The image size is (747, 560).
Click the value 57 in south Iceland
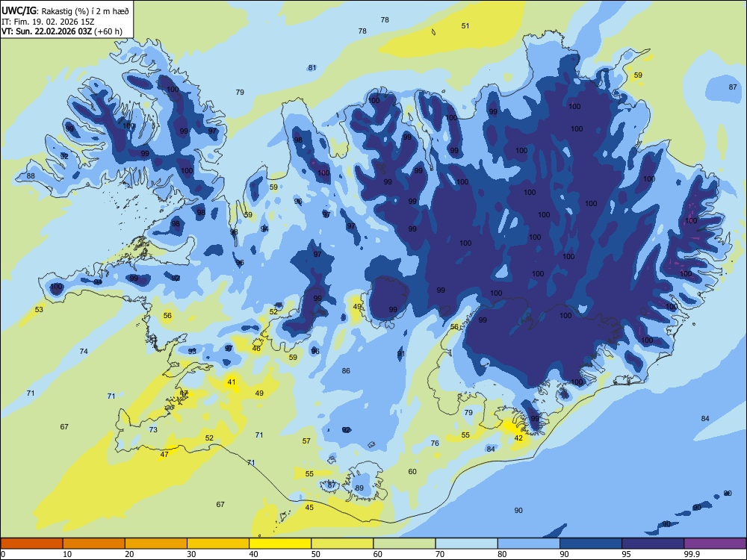click(306, 441)
